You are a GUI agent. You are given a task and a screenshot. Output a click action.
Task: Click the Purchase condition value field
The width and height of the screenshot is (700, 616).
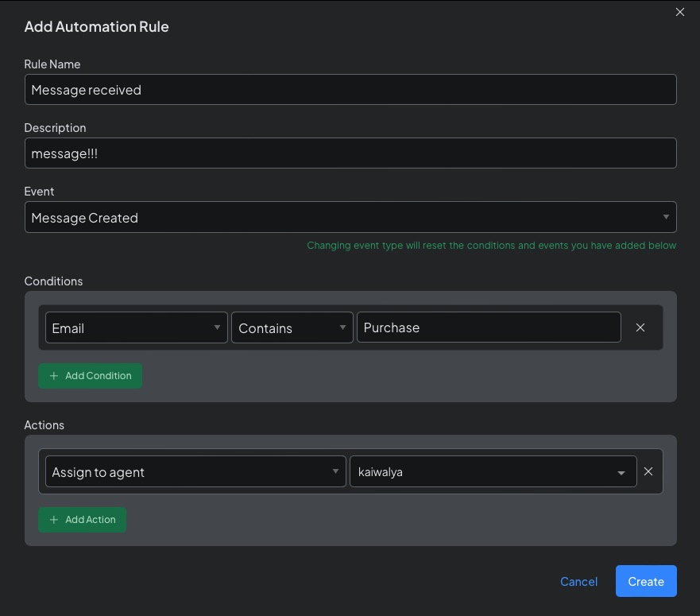pos(489,327)
